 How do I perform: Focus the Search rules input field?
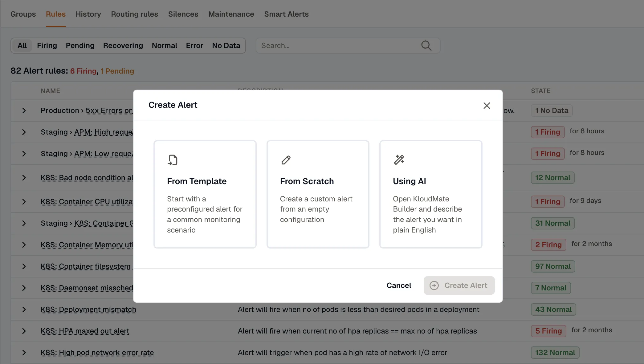[x=348, y=46]
